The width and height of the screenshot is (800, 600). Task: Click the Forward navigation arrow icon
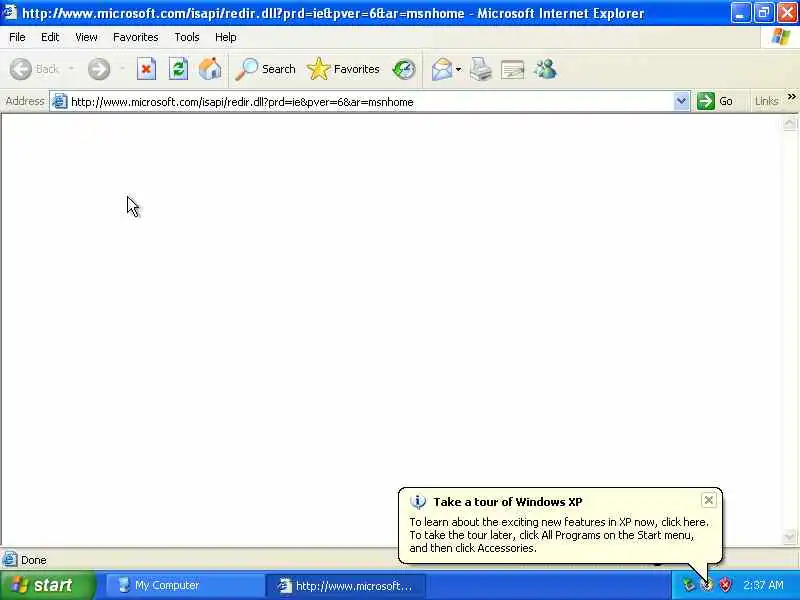point(98,69)
